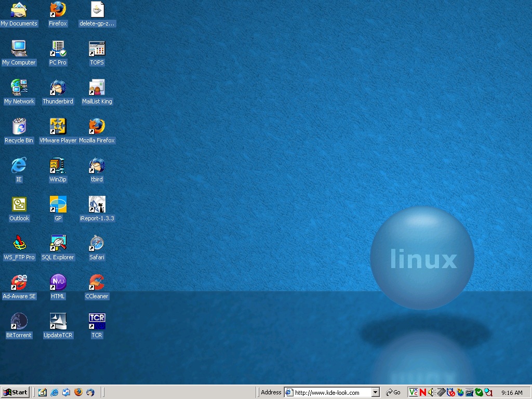Click the colorful tray icon after the shield
Image resolution: width=532 pixels, height=399 pixels.
(460, 393)
